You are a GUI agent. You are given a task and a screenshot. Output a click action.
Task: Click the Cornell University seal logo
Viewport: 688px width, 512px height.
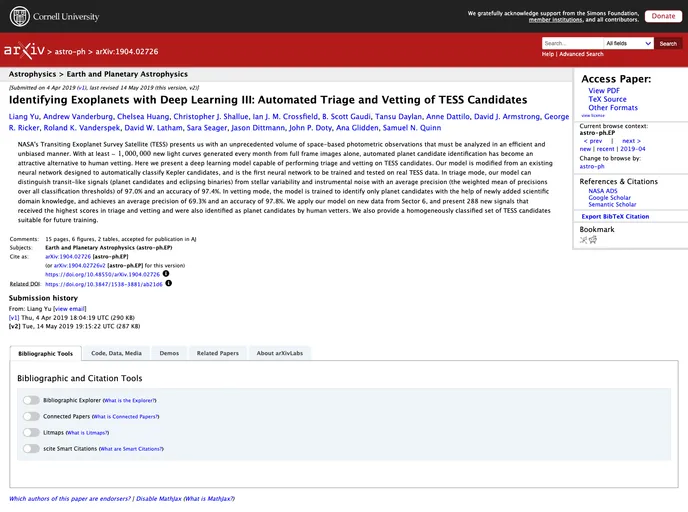coord(20,16)
